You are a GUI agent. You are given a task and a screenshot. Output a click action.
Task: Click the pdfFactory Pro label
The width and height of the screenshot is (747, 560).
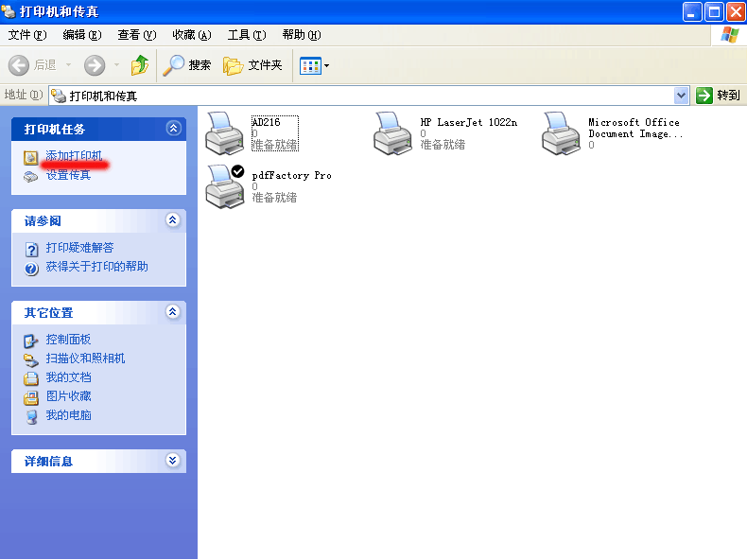pos(291,175)
